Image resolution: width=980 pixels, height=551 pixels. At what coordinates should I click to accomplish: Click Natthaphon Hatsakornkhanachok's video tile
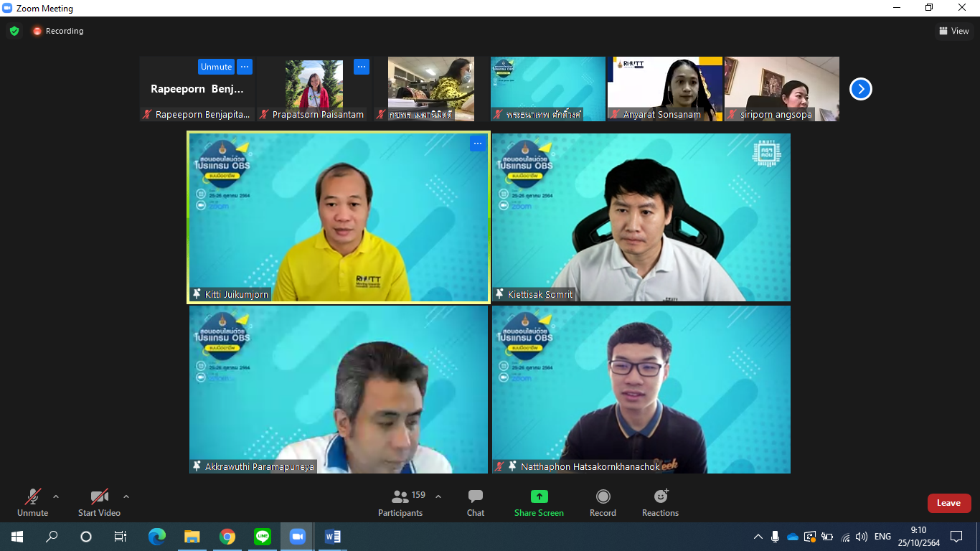[641, 390]
